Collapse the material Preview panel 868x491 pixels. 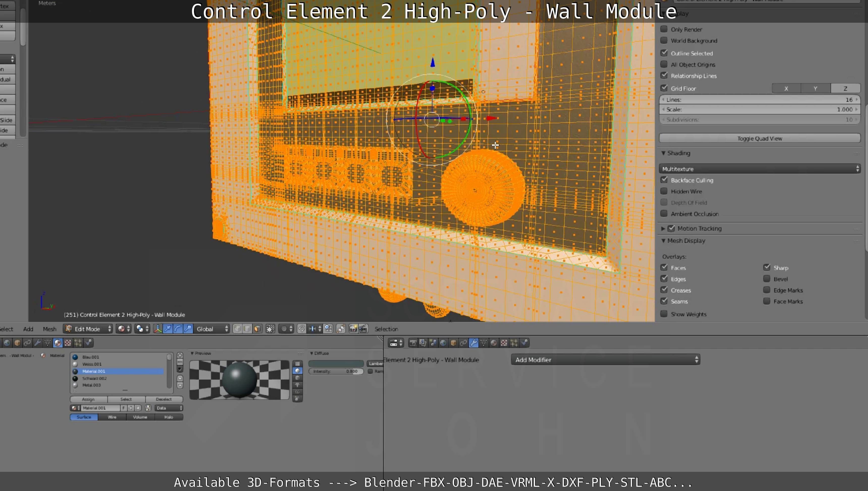(x=192, y=353)
